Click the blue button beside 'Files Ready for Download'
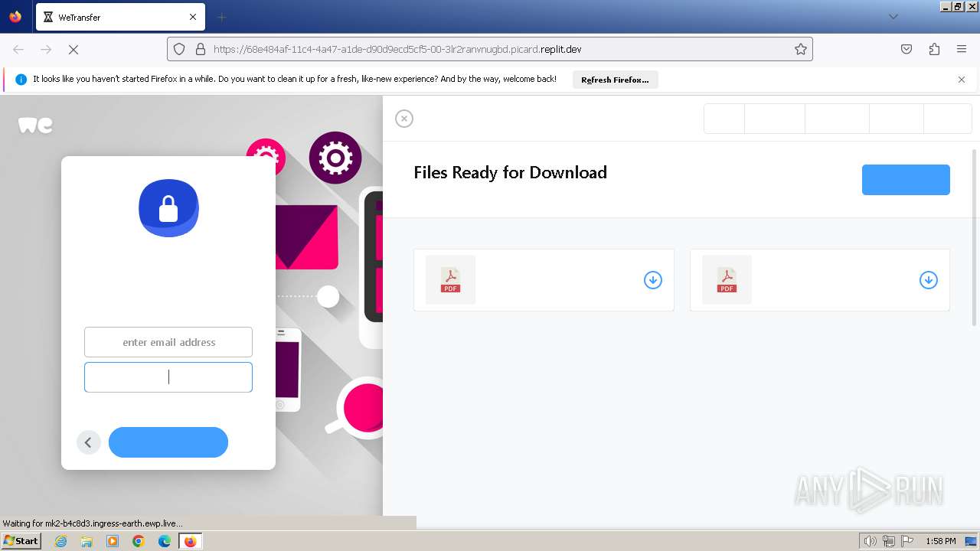The image size is (980, 551). pos(906,180)
